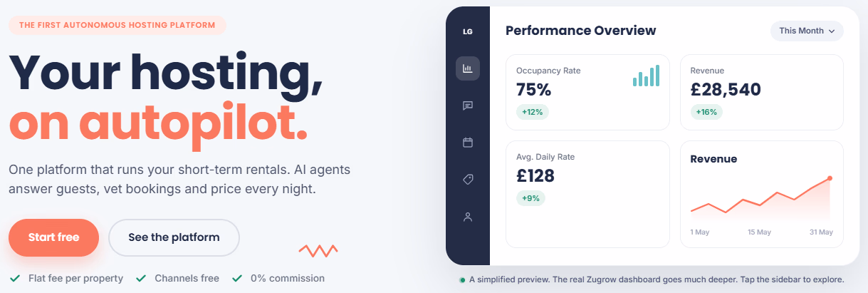Viewport: 868px width, 293px height.
Task: Click the Flat fee per property checkmark
Action: 15,278
